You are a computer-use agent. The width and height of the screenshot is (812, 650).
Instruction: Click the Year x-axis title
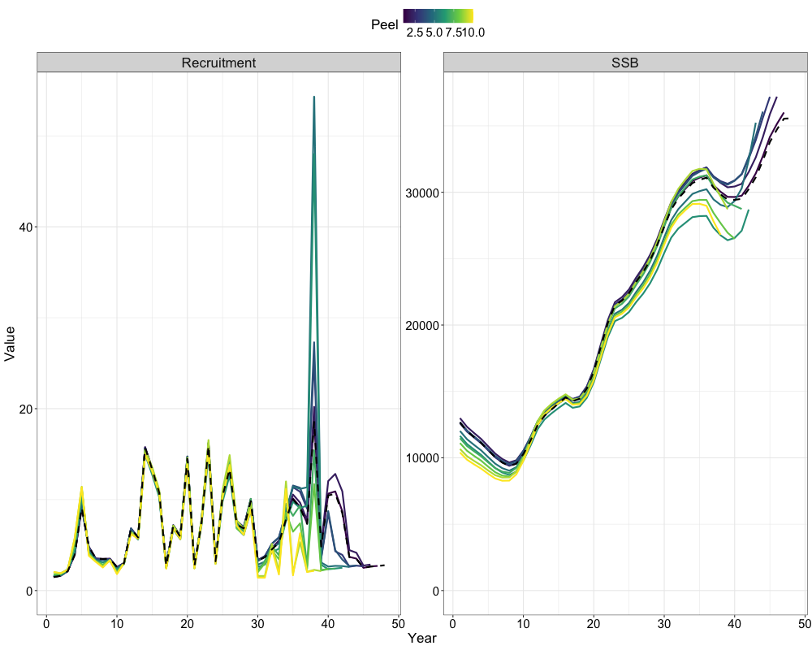click(x=422, y=638)
